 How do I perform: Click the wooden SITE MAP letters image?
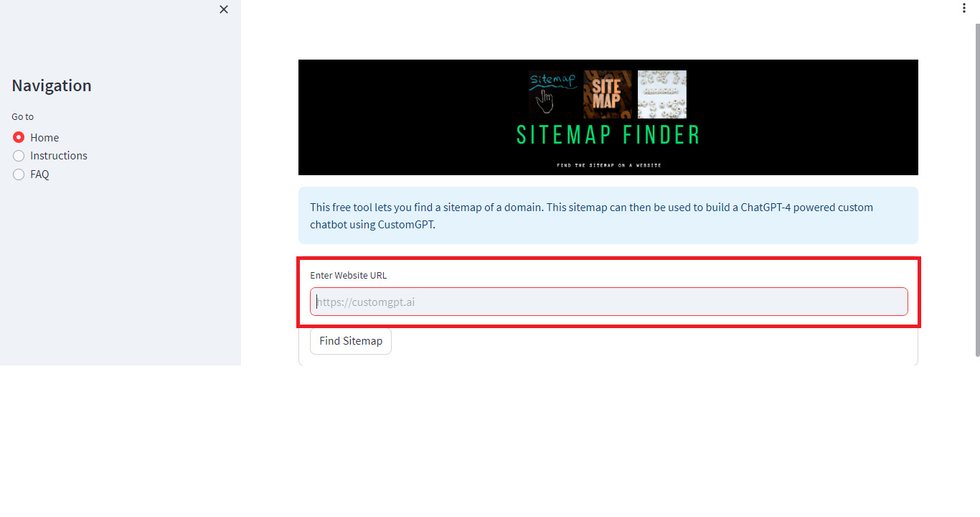pos(607,94)
